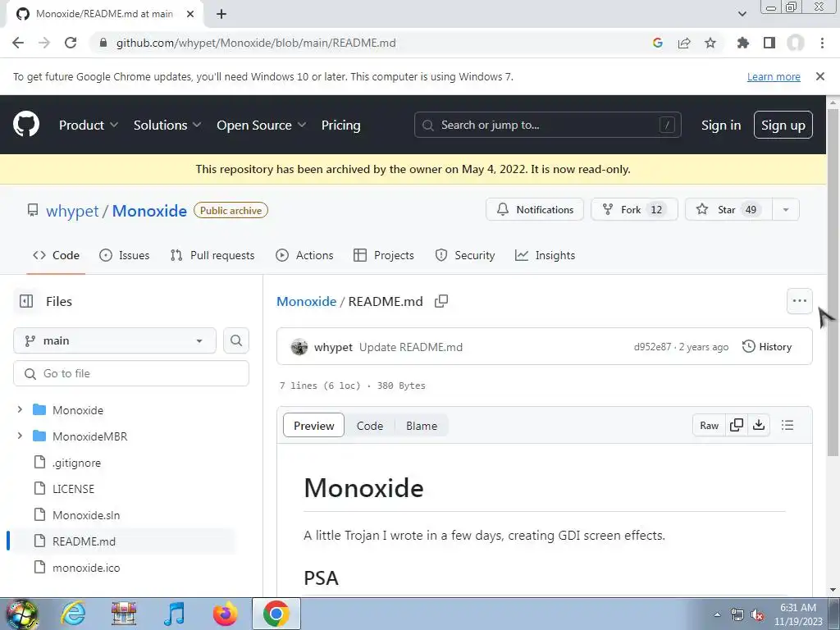Screen dimensions: 840x630
Task: Open the Solutions dropdown
Action: click(167, 125)
